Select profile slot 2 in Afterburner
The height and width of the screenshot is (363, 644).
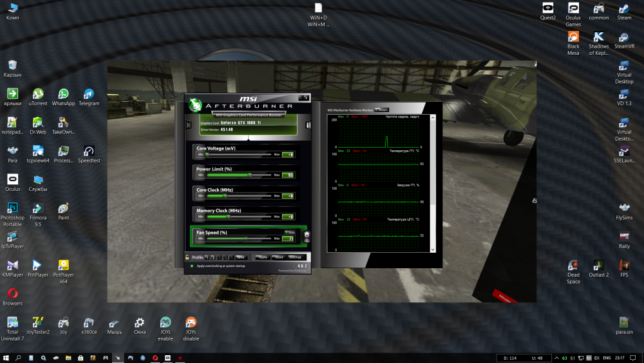pyautogui.click(x=213, y=257)
